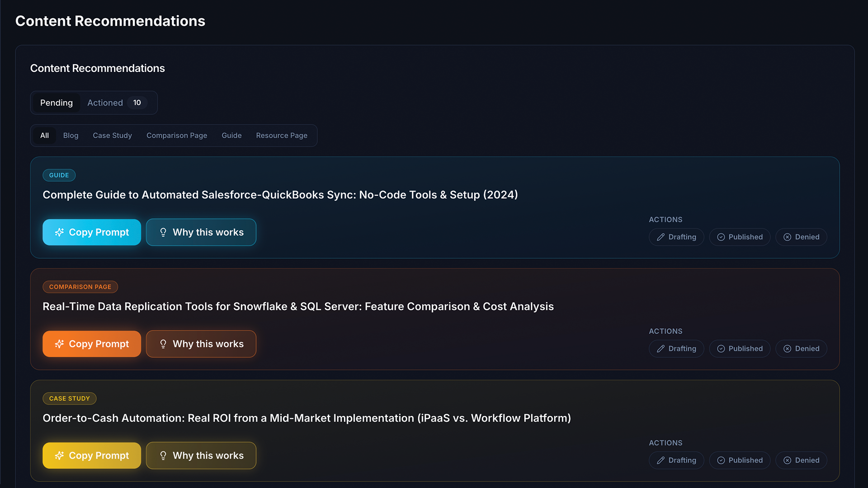Switch to the Pending tab
868x488 pixels.
pyautogui.click(x=57, y=103)
